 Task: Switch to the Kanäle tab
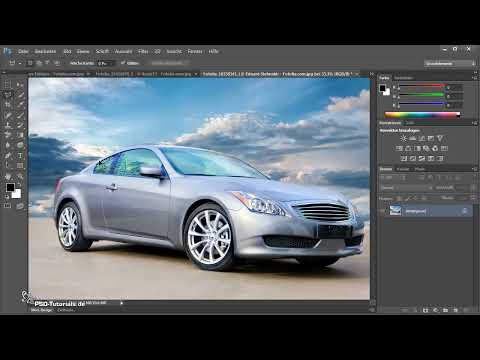click(403, 169)
